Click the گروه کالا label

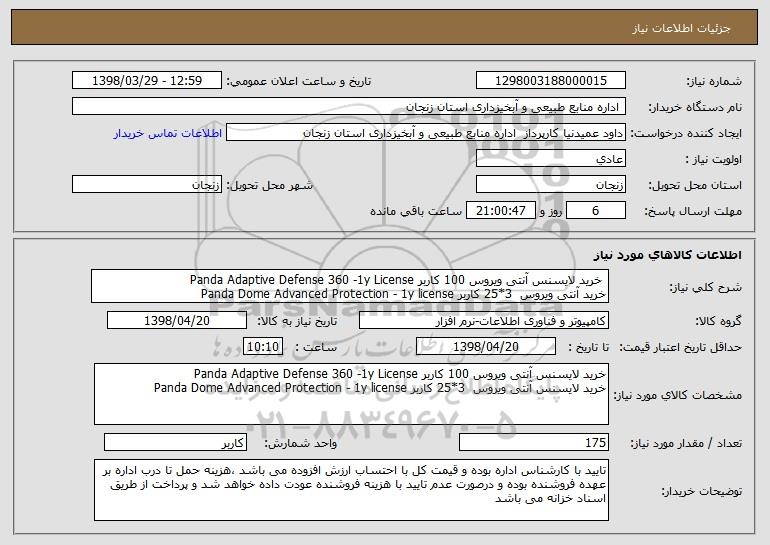(718, 322)
